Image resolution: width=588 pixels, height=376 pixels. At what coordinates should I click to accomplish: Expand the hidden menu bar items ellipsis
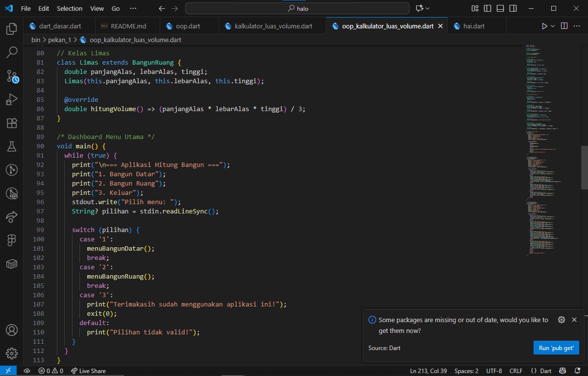[133, 8]
